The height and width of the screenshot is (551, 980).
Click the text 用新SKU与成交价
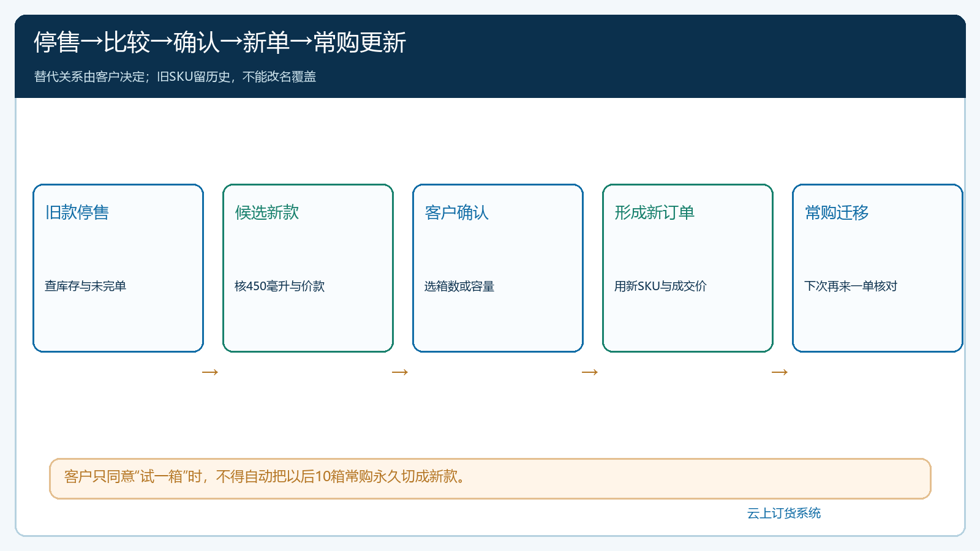(661, 286)
